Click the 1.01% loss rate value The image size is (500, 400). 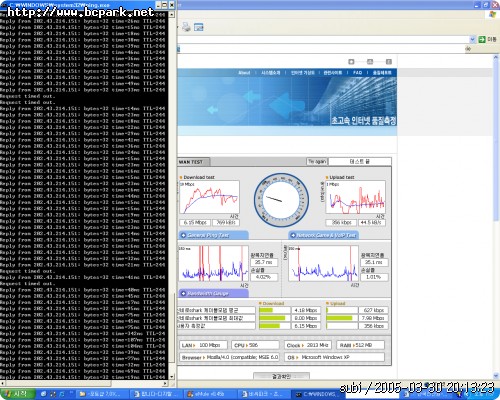374,277
